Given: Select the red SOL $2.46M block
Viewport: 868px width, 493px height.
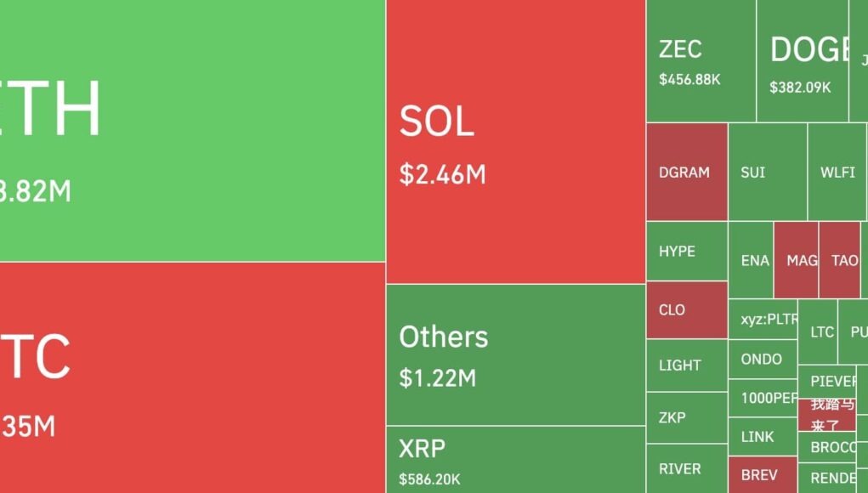Looking at the screenshot, I should tap(515, 141).
